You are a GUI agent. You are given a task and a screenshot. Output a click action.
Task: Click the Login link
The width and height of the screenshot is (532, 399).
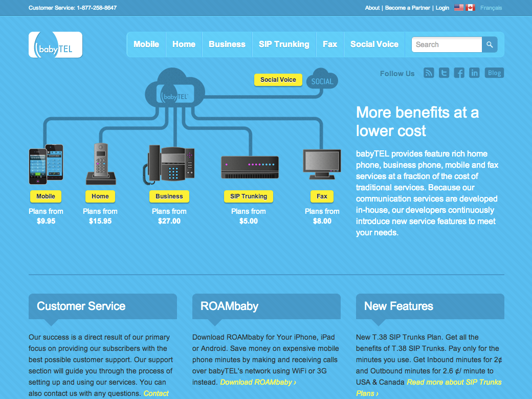click(442, 8)
